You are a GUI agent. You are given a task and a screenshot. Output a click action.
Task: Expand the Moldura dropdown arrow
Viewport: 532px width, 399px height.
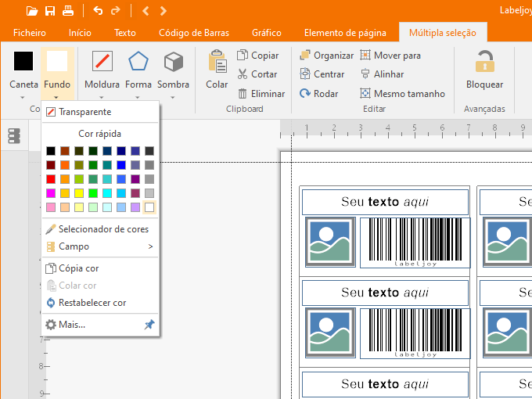(x=101, y=98)
